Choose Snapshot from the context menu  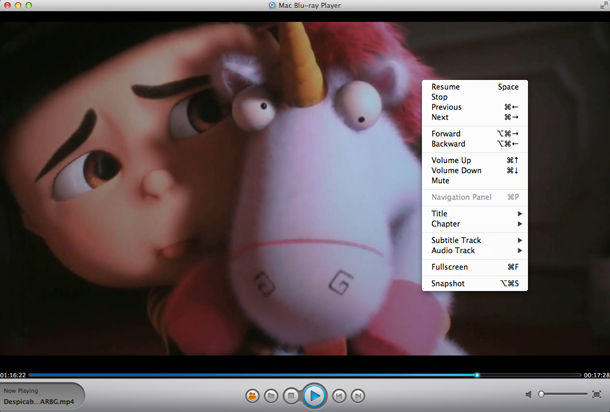click(475, 283)
